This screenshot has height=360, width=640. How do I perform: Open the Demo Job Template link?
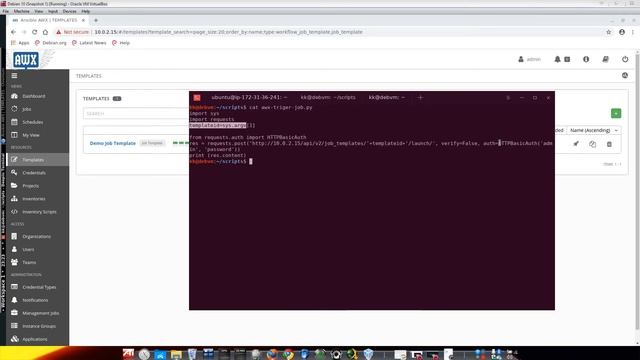pos(113,143)
